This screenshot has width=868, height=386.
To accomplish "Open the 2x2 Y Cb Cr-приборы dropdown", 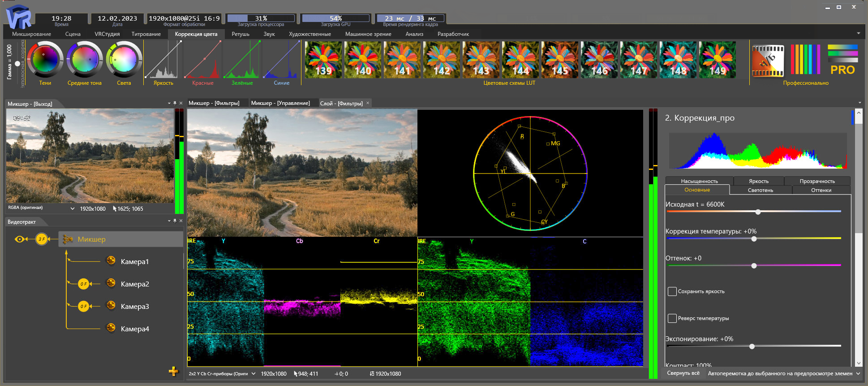I will pyautogui.click(x=254, y=373).
